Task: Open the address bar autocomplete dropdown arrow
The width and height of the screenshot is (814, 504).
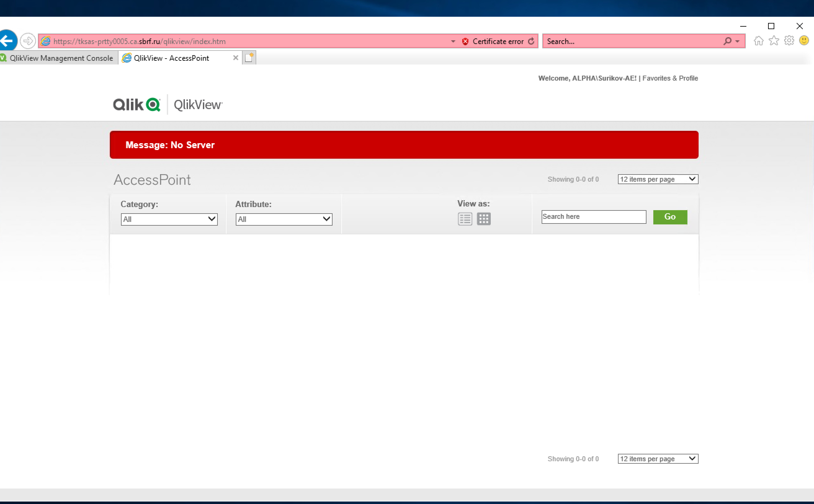Action: (453, 41)
